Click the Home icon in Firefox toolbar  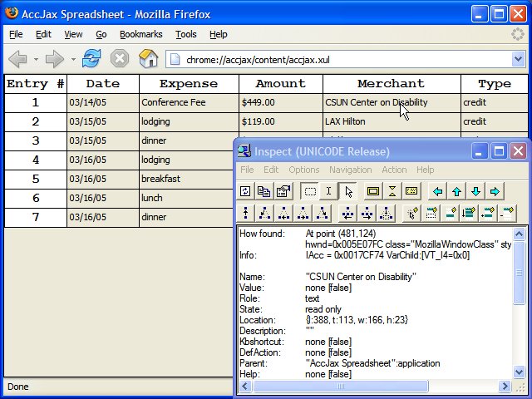pyautogui.click(x=148, y=58)
